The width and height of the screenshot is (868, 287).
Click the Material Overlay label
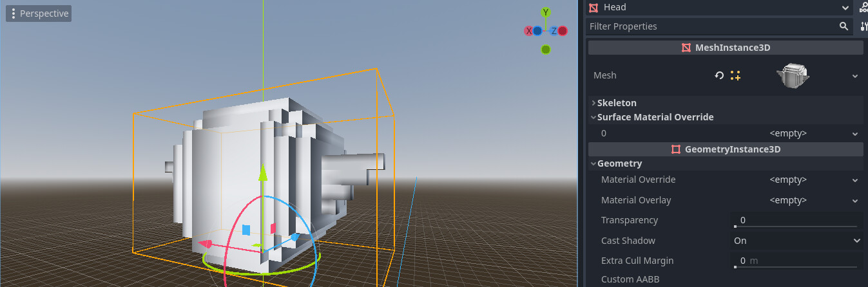636,200
